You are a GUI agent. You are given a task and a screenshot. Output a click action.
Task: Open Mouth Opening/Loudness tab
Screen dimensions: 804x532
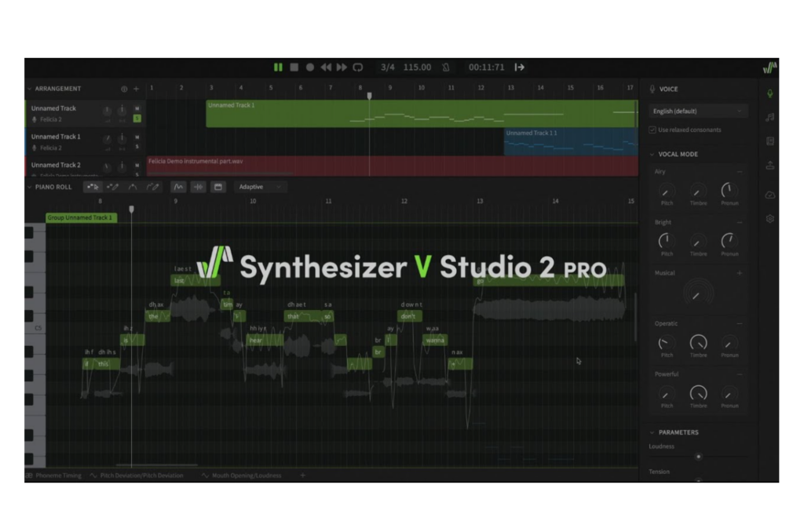point(242,476)
